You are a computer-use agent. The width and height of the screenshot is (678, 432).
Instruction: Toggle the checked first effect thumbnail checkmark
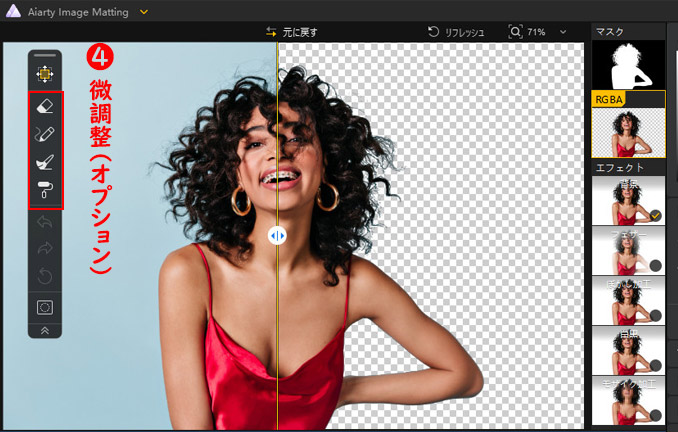tap(654, 214)
